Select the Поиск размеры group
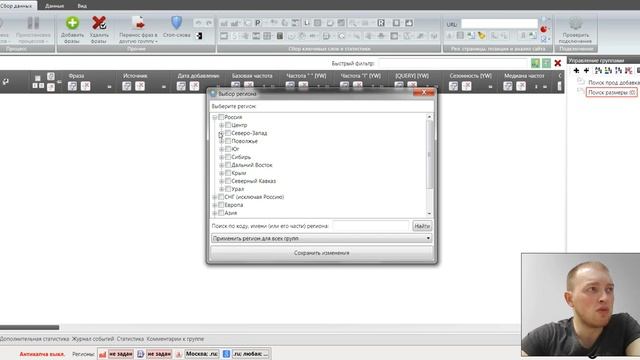The image size is (640, 360). pos(611,93)
